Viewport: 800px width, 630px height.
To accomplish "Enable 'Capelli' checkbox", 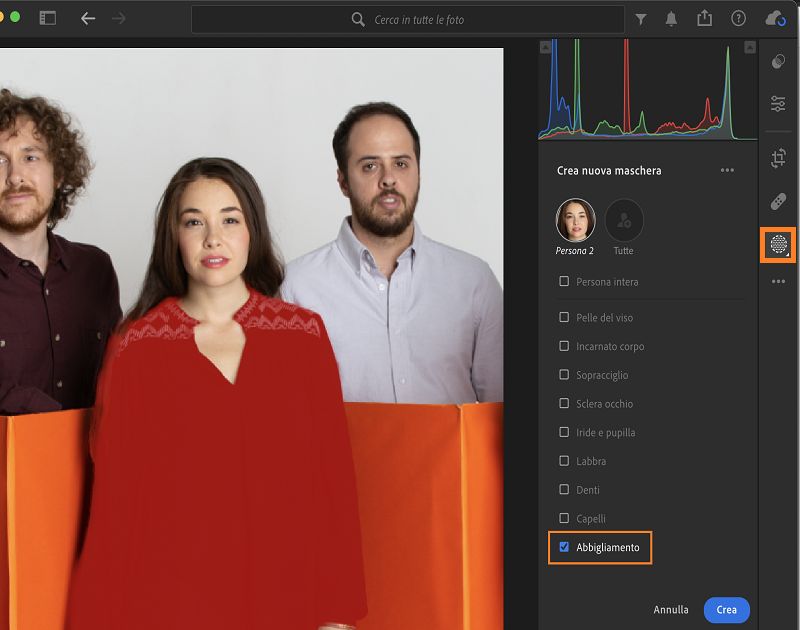I will (564, 518).
